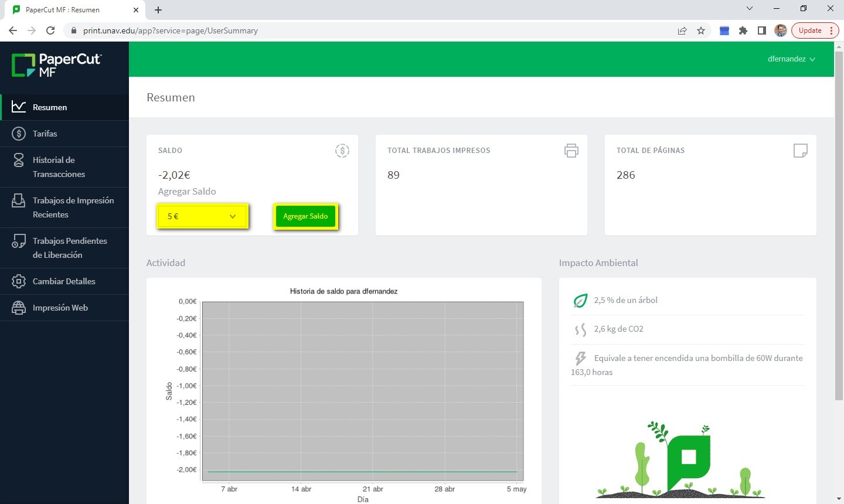Click the Historial de Transacciones icon
Viewport: 844px width, 504px height.
pyautogui.click(x=19, y=161)
